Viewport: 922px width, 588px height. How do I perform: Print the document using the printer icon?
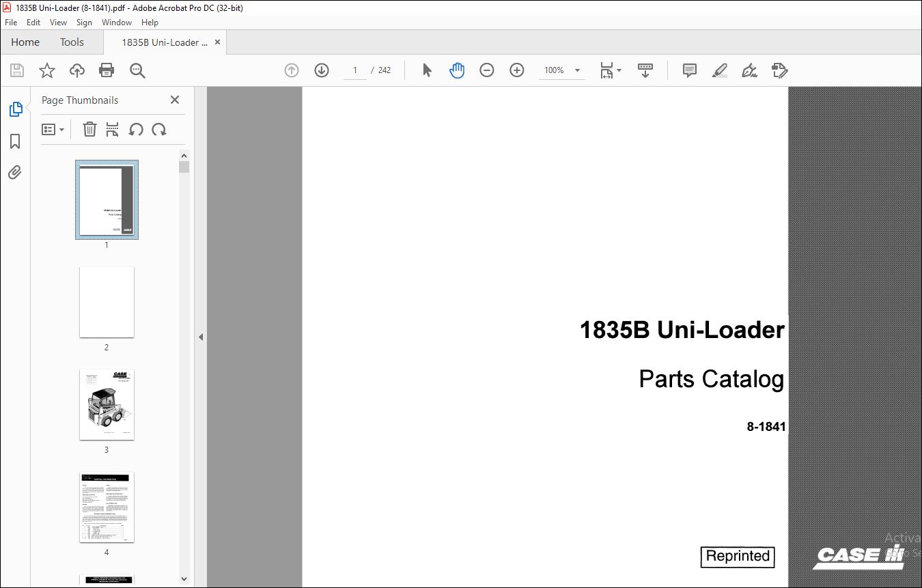[107, 70]
